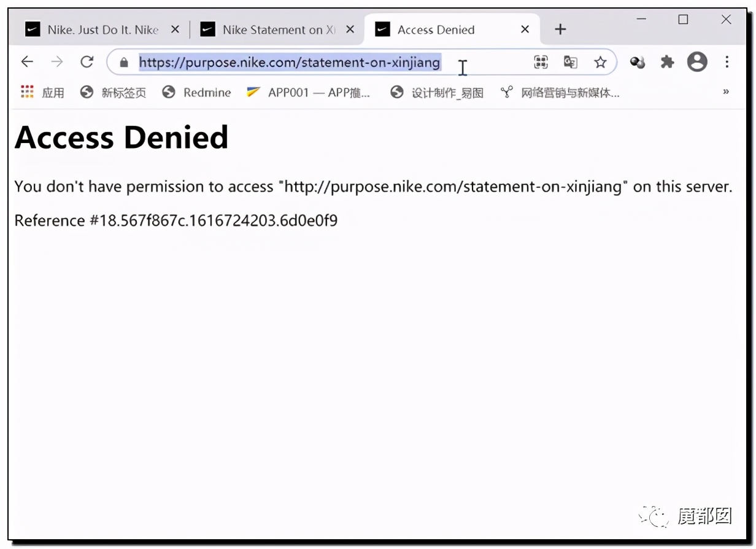756x549 pixels.
Task: Open the 设计制作_易图 bookmark
Action: 437,93
